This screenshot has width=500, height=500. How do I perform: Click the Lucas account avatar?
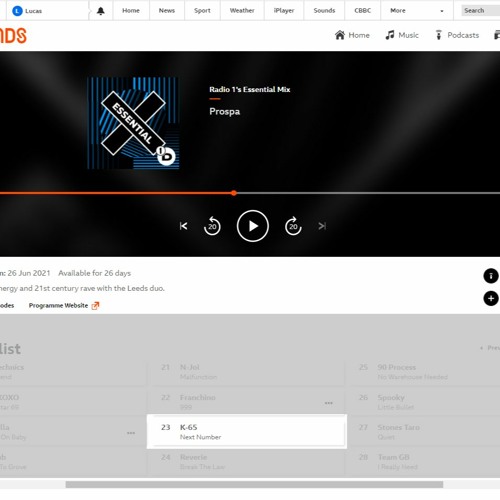[x=17, y=11]
